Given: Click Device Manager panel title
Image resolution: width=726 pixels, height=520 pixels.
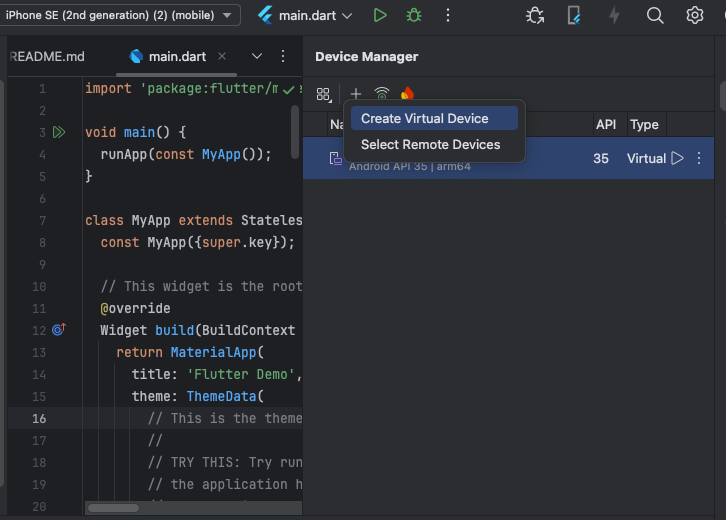Looking at the screenshot, I should [x=367, y=56].
